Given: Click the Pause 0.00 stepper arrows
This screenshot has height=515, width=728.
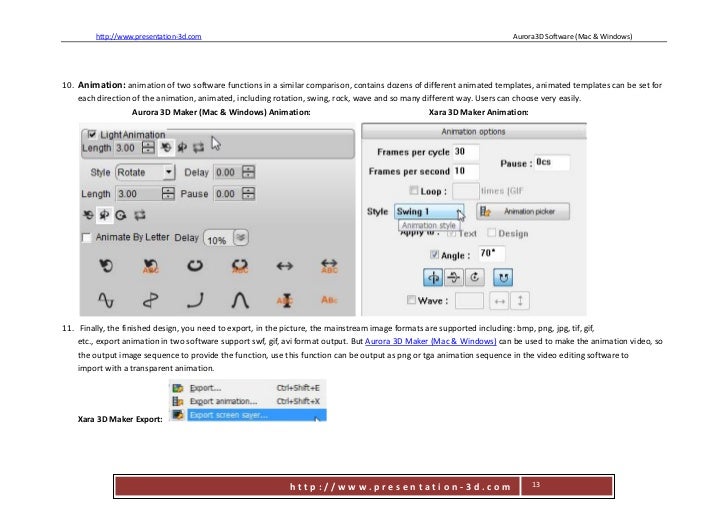Looking at the screenshot, I should 248,194.
